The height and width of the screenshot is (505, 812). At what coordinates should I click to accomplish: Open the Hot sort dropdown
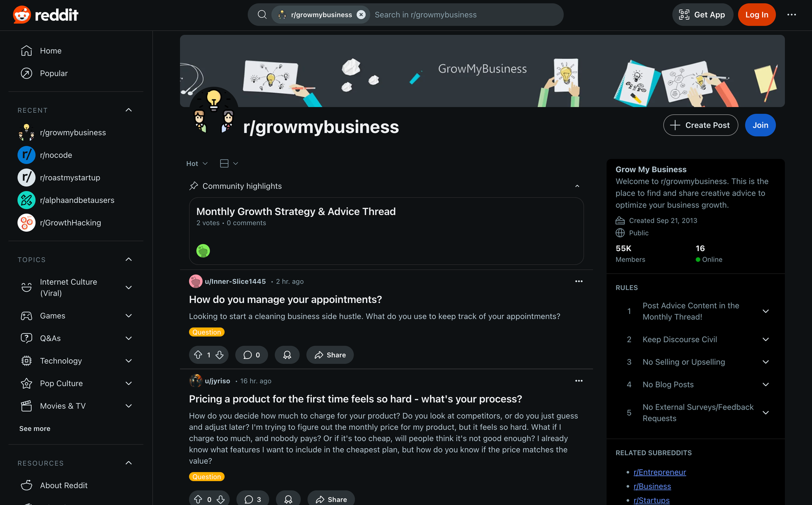tap(197, 163)
